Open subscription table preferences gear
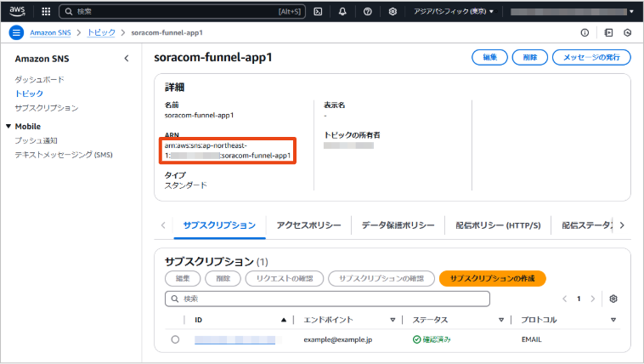The height and width of the screenshot is (364, 644). [613, 299]
